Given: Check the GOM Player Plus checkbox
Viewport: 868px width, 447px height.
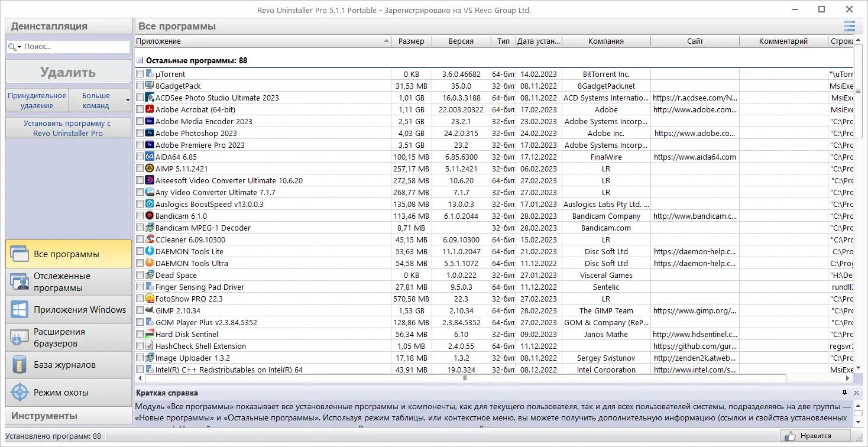Looking at the screenshot, I should pyautogui.click(x=140, y=322).
